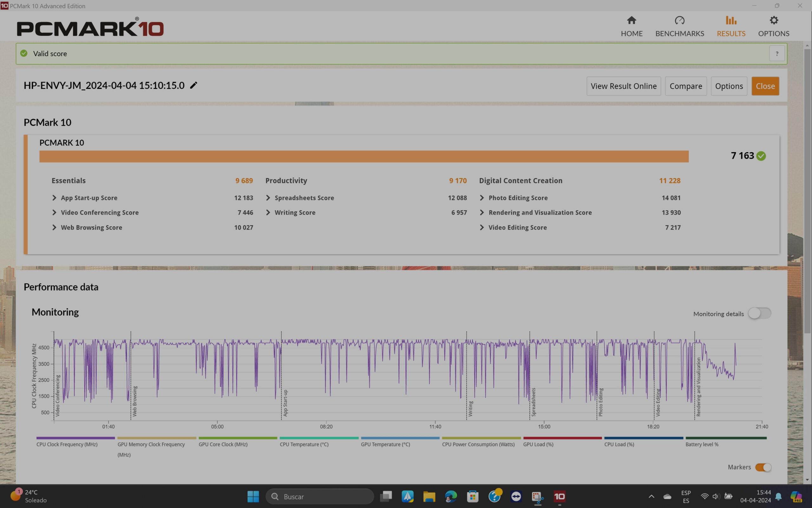Click the Digital Content Creation score 11 228

coord(670,181)
